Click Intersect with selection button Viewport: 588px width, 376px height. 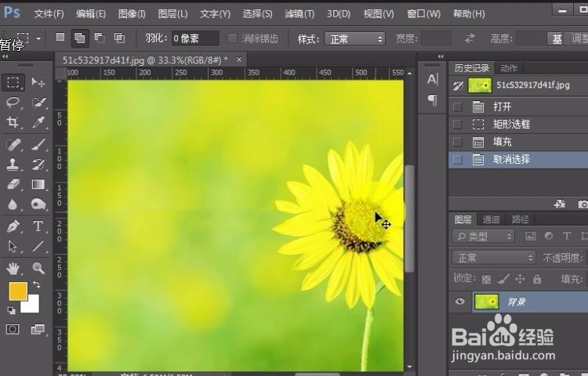click(x=119, y=38)
